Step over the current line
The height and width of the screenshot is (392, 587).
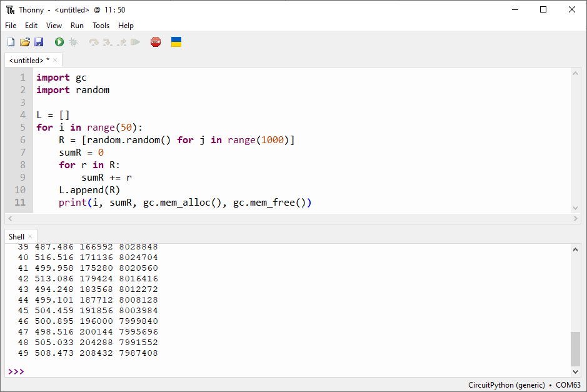[94, 42]
